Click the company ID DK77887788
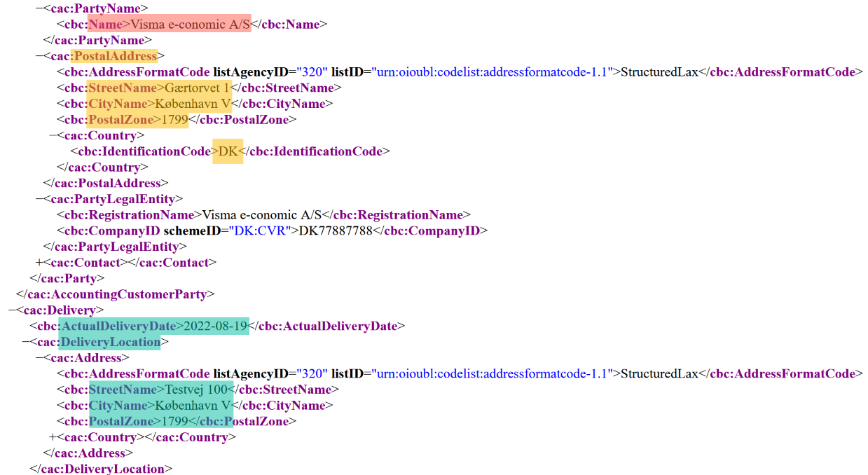 [x=335, y=230]
